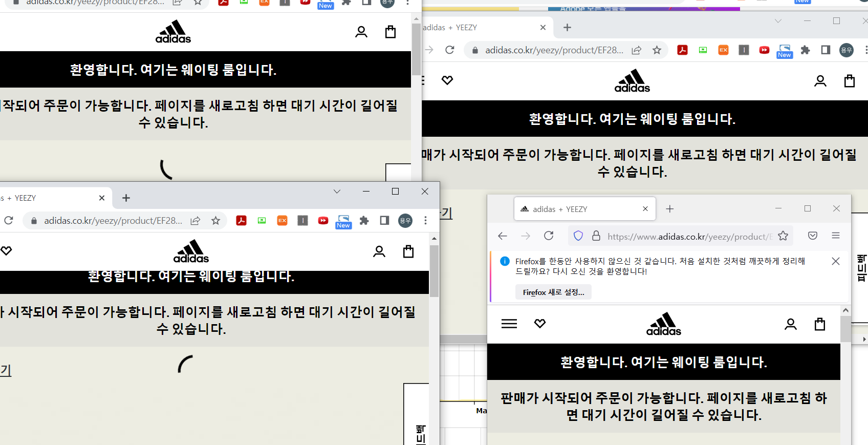868x445 pixels.
Task: Click scroll-up arrow in Firefox page
Action: (845, 310)
